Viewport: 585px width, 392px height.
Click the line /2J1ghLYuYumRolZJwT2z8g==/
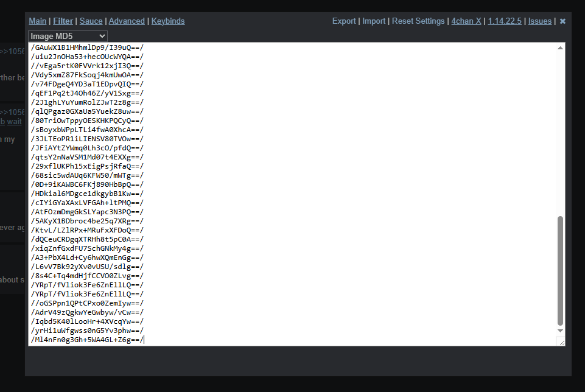87,103
